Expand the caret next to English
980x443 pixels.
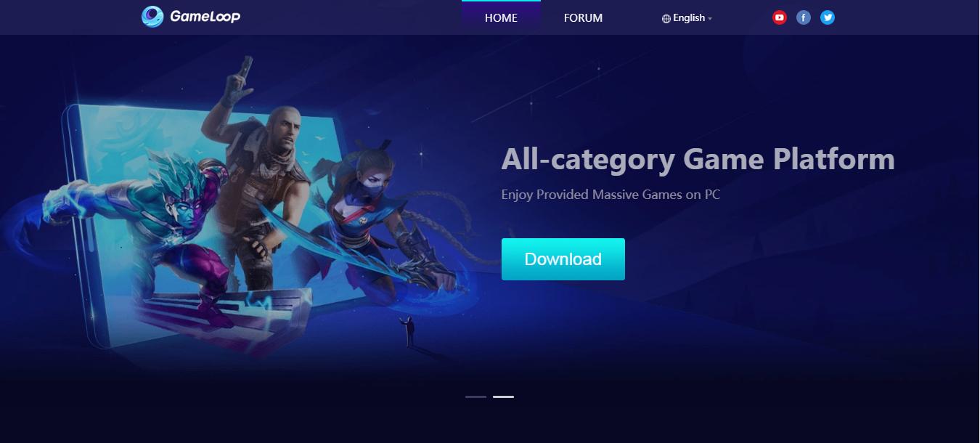[x=710, y=19]
